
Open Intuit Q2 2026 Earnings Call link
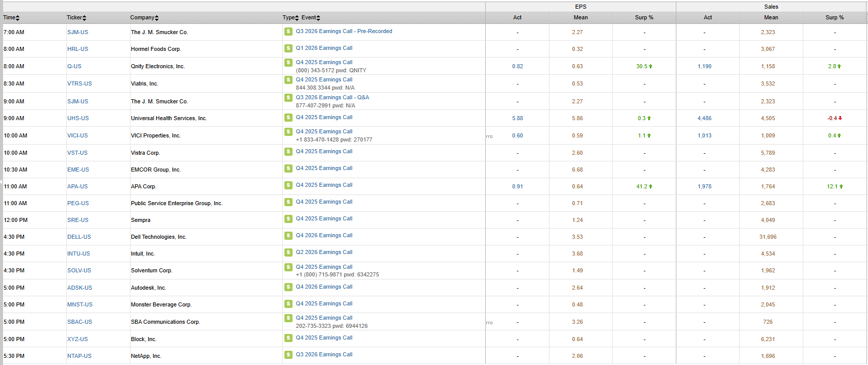pyautogui.click(x=324, y=252)
